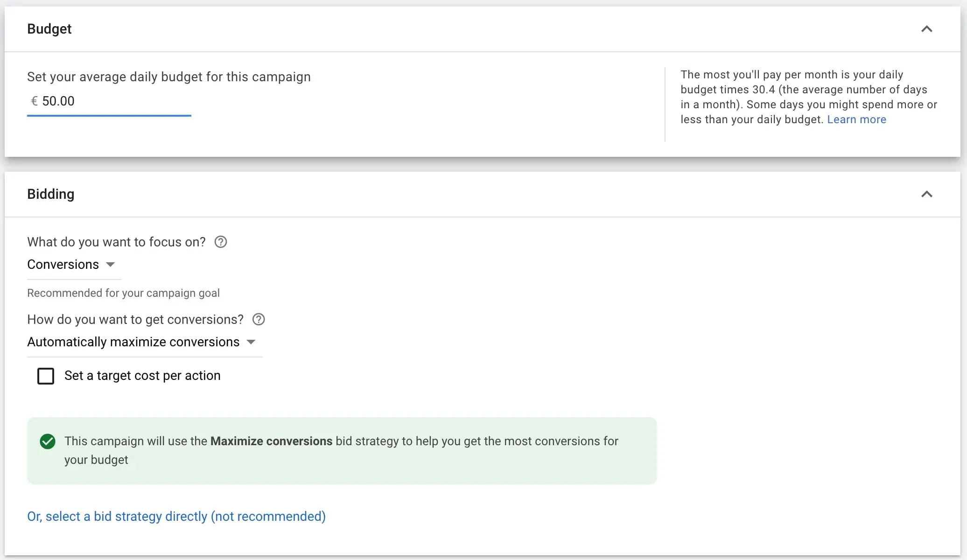Click help icon beside get conversions question
The image size is (967, 560).
tap(259, 319)
